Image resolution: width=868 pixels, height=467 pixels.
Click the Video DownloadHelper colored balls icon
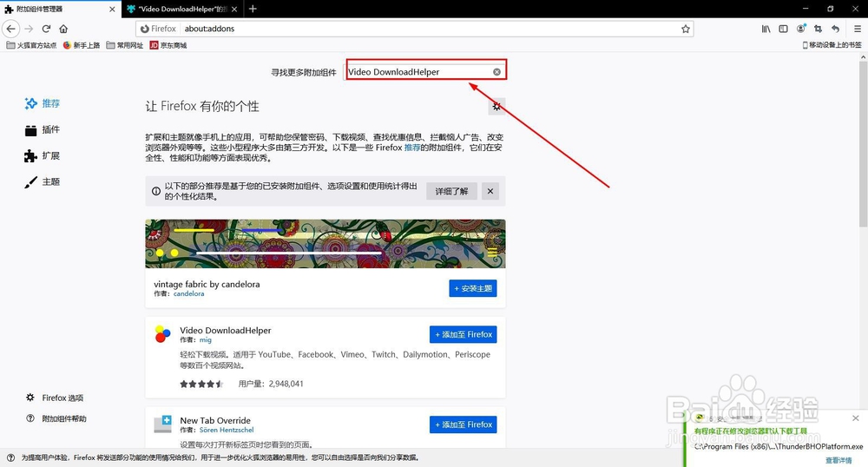tap(163, 334)
